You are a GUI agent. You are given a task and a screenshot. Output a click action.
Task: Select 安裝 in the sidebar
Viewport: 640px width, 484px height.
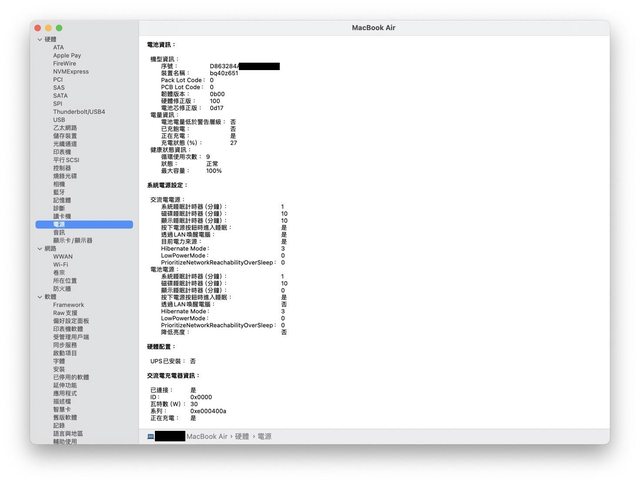point(59,369)
